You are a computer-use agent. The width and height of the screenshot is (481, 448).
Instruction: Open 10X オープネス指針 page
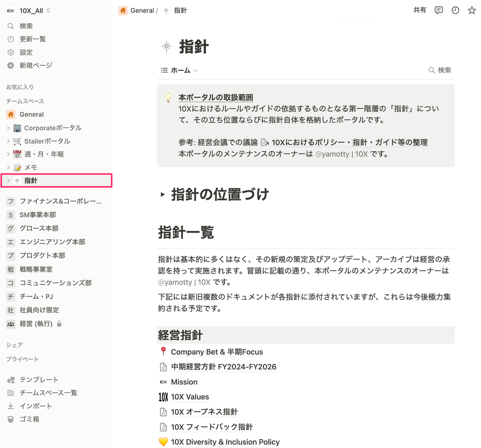204,412
